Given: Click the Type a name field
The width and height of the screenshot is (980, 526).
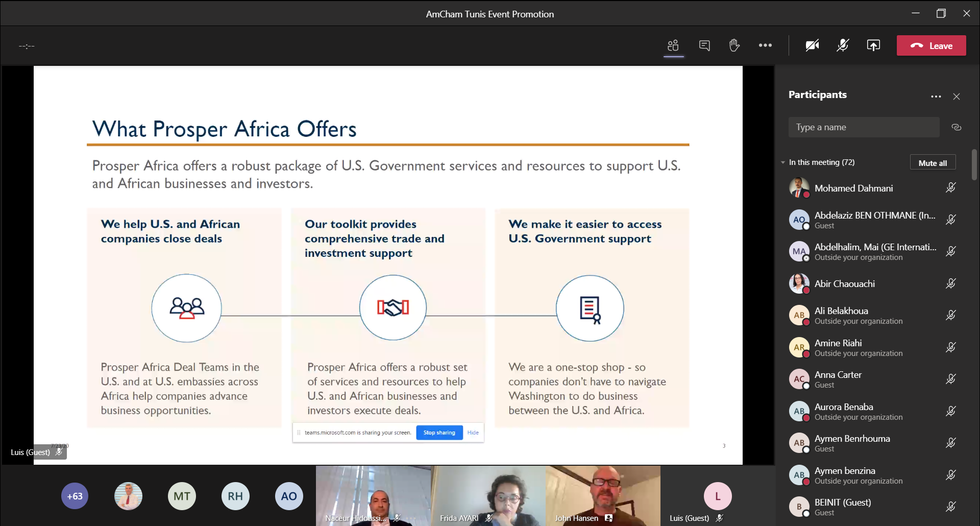Looking at the screenshot, I should click(864, 127).
